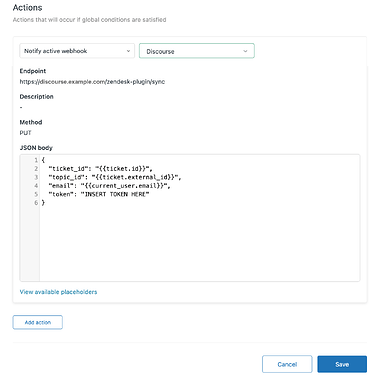Click the Endpoint label
The height and width of the screenshot is (375, 378).
click(33, 71)
